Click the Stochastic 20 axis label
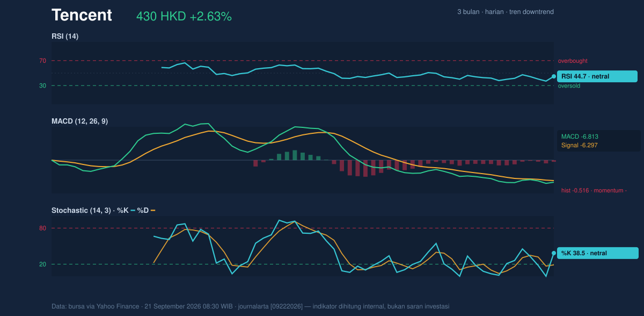 42,264
